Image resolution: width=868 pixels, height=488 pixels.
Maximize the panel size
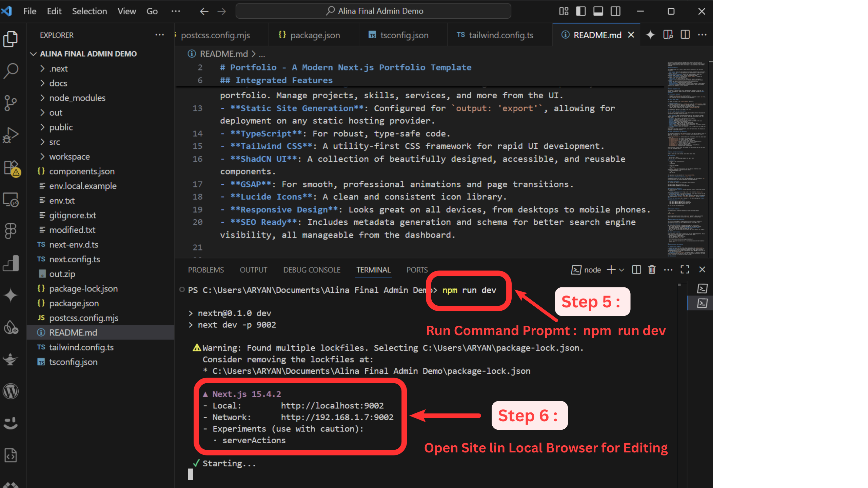tap(685, 269)
